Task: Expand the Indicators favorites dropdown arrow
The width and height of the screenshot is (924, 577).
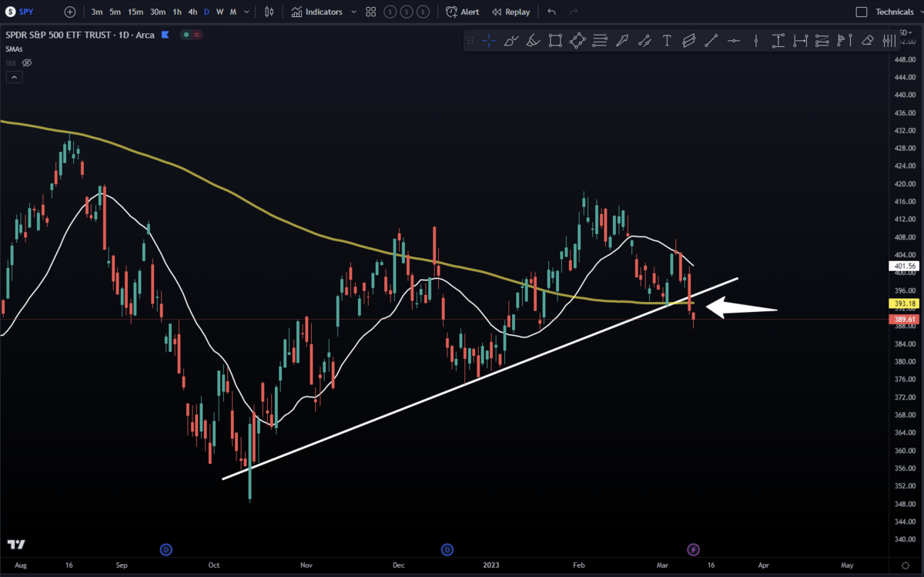Action: [x=353, y=12]
